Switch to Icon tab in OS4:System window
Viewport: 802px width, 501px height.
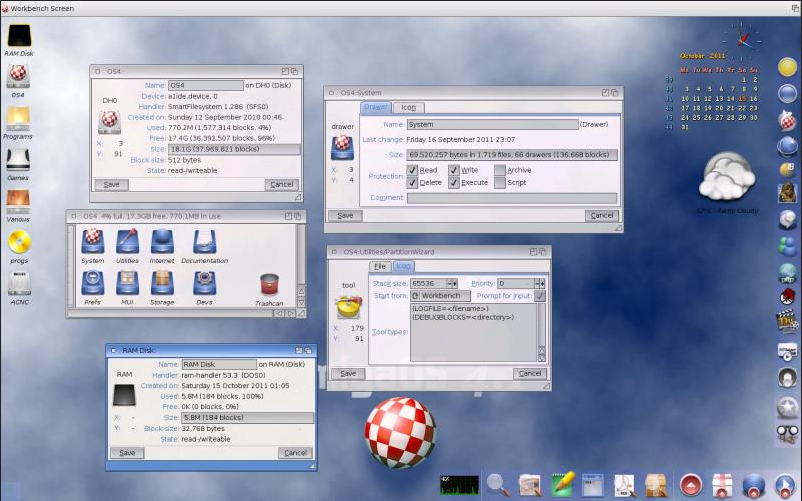point(408,107)
